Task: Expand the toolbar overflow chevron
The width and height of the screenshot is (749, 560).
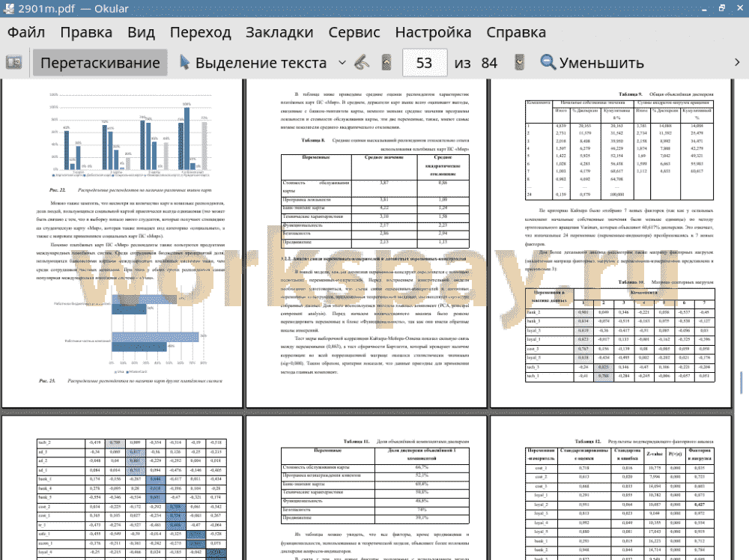Action: [737, 63]
